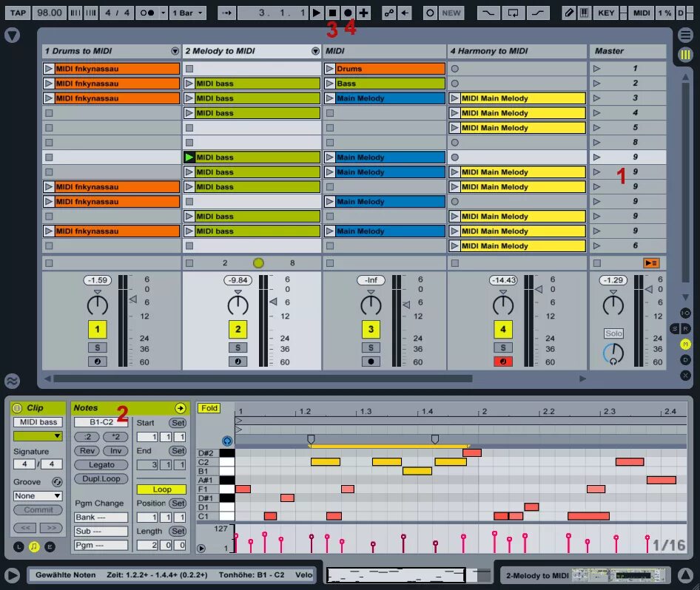Show the Notes box icon in clip view
The image size is (700, 590).
(x=34, y=546)
